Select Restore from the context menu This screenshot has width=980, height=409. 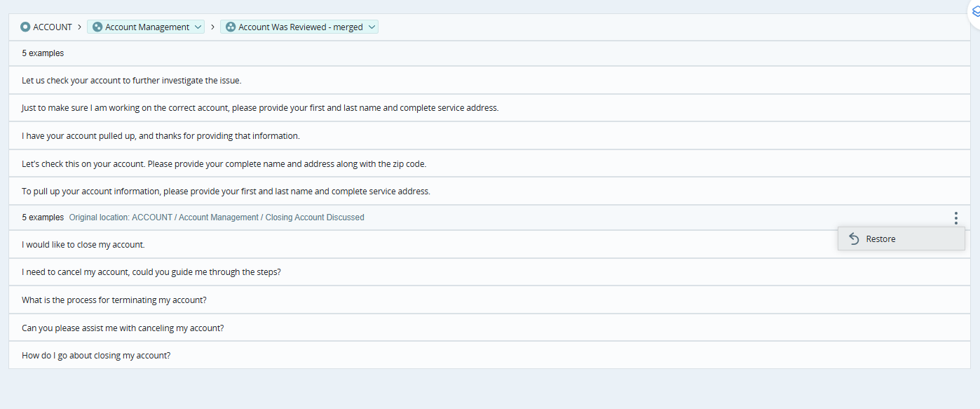tap(880, 239)
